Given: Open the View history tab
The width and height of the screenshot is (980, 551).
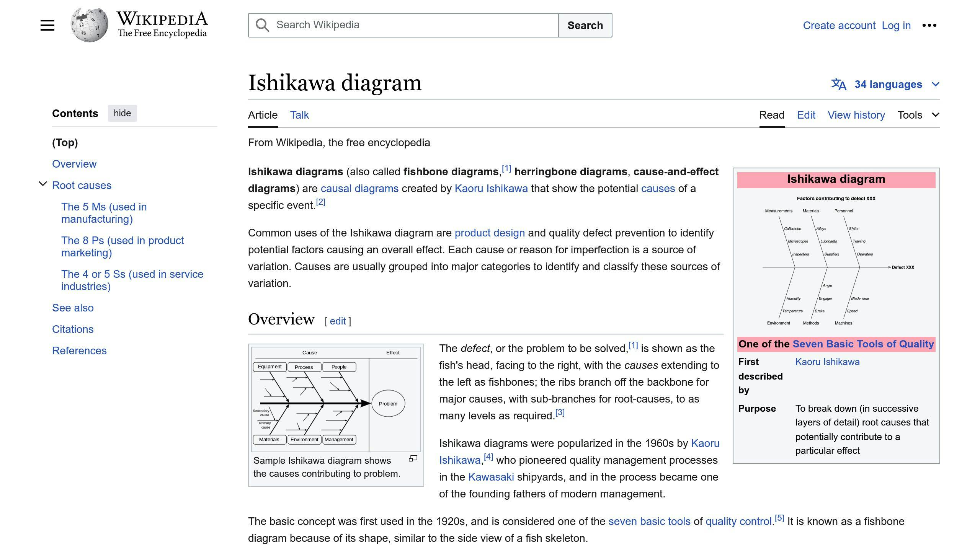Looking at the screenshot, I should coord(856,115).
